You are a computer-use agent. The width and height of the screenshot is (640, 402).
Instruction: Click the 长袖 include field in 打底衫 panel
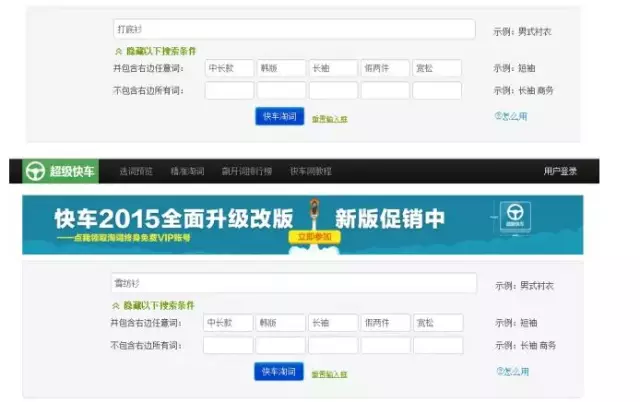coord(333,68)
